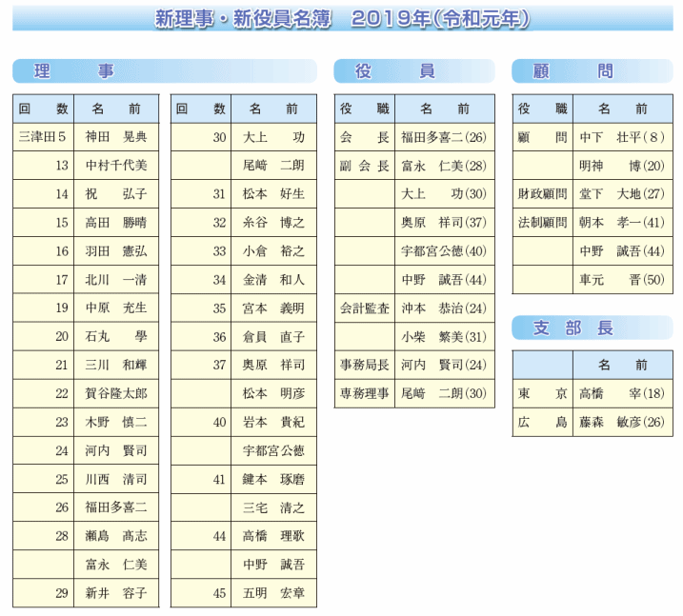The width and height of the screenshot is (683, 616).
Task: Click the name 車元 晋(50)
Action: [622, 280]
